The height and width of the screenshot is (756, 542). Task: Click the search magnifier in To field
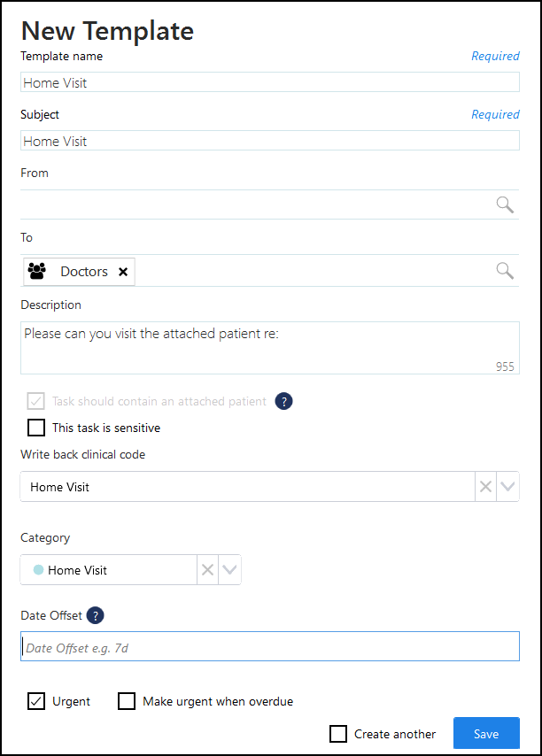(505, 271)
